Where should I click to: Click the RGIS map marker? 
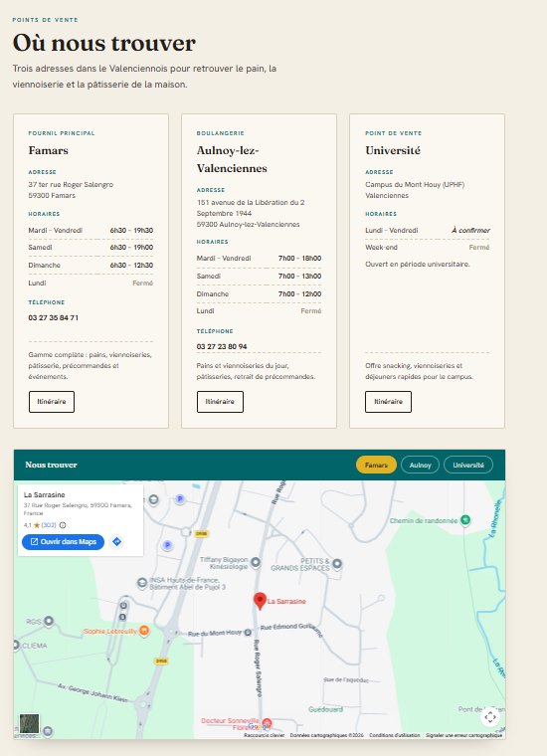point(49,622)
